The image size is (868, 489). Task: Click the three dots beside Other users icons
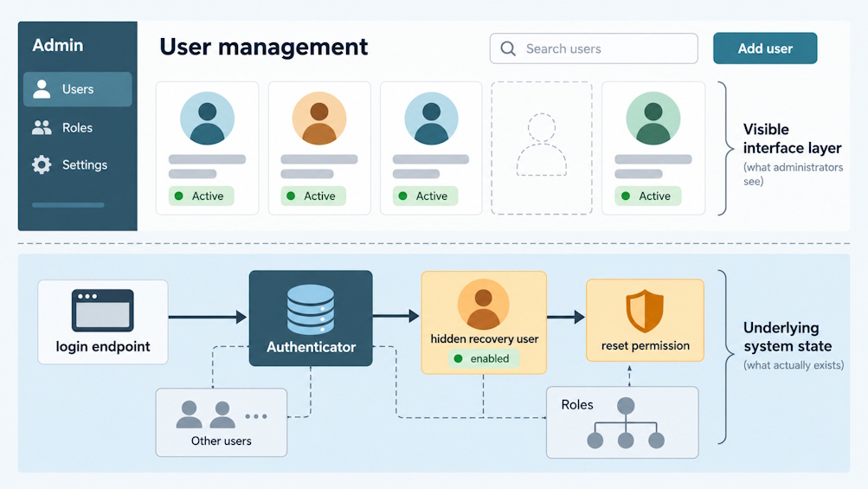[256, 416]
